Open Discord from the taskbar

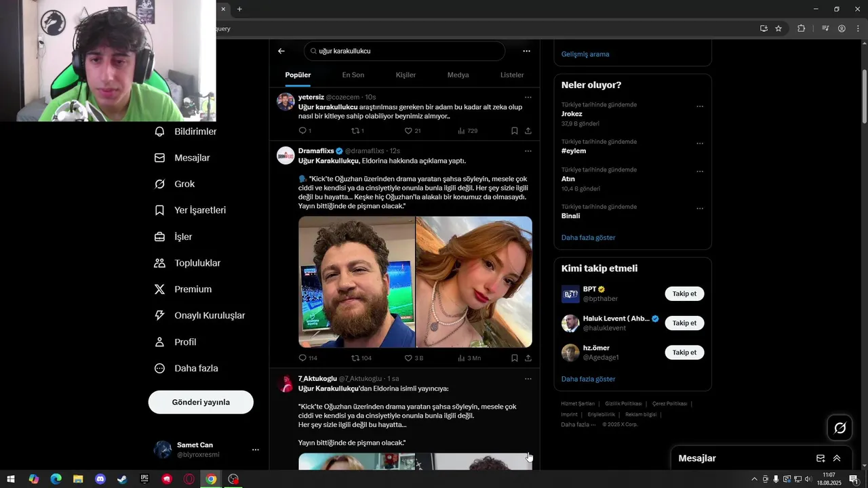coord(100,479)
